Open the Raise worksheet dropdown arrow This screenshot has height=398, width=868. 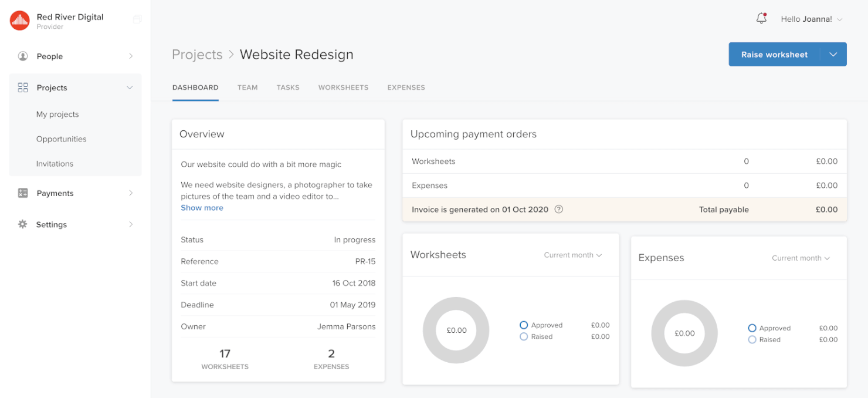(833, 54)
